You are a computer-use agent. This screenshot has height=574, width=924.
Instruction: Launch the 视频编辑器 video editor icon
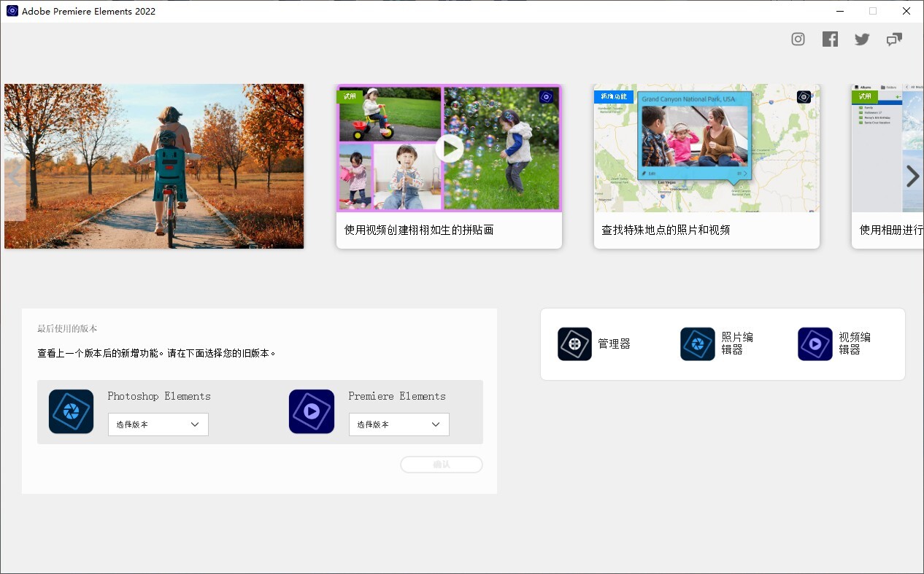coord(815,344)
